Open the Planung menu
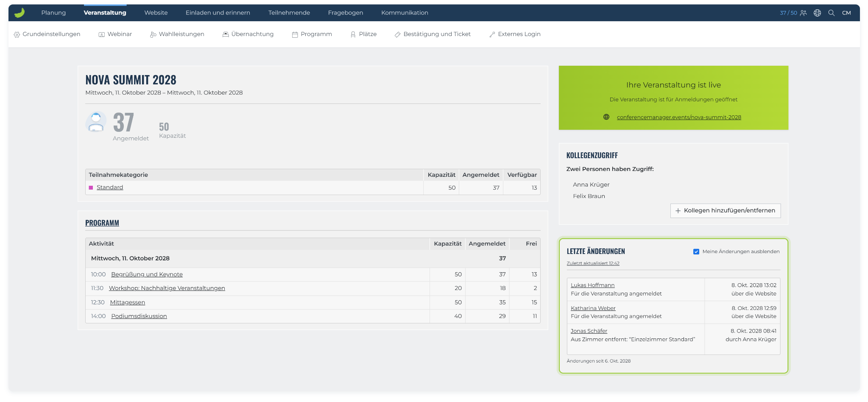868x402 pixels. [x=53, y=13]
